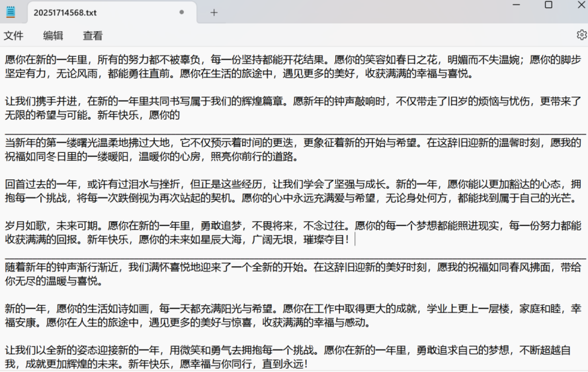Click text line starting 随着新年的钟声渐行渐近

(x=293, y=267)
